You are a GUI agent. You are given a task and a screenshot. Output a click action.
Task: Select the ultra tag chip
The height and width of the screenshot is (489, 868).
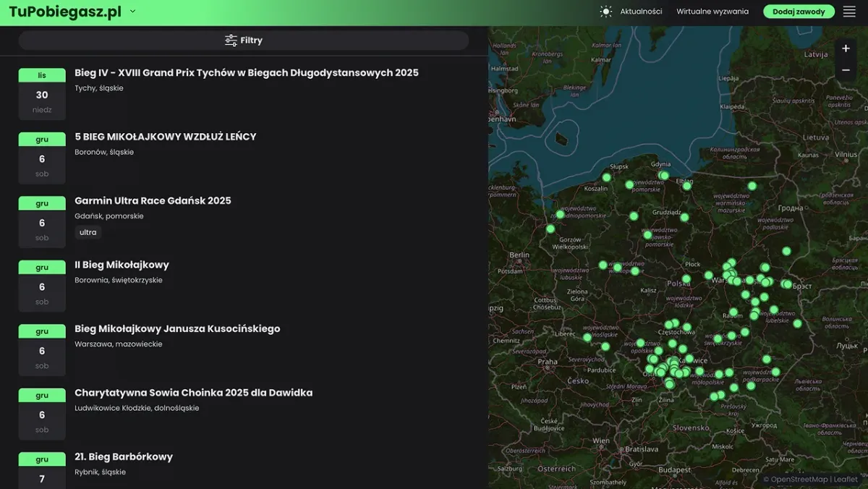88,232
